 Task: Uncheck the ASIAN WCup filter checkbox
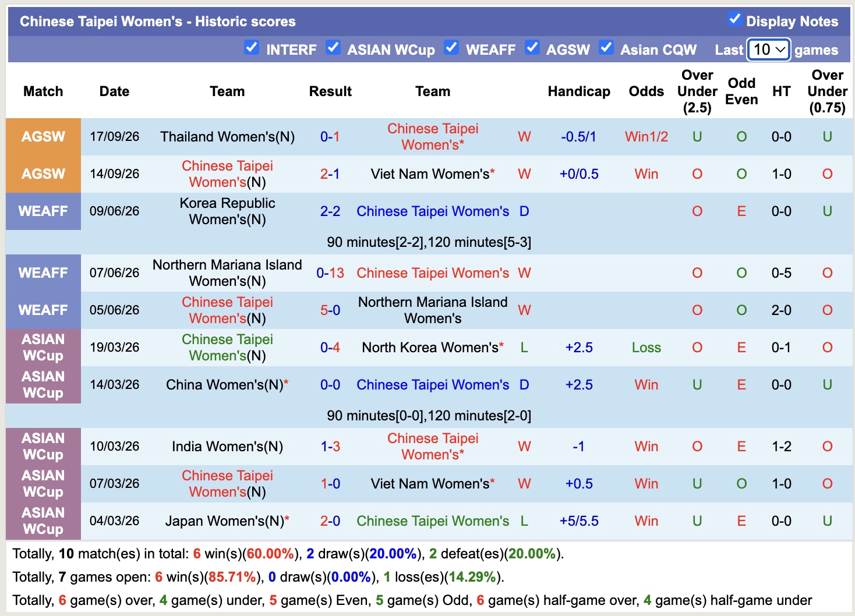[333, 47]
